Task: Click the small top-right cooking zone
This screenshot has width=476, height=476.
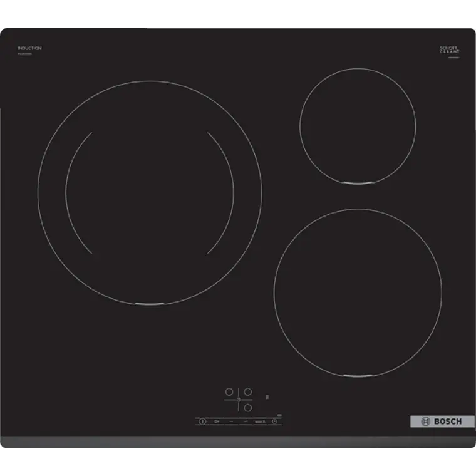Action: [x=358, y=127]
